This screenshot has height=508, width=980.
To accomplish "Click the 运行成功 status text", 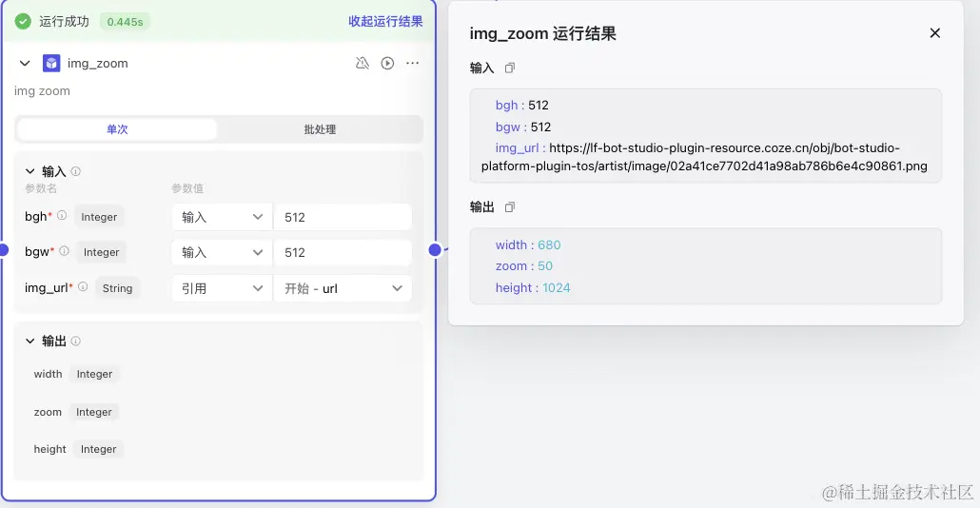I will click(x=64, y=21).
